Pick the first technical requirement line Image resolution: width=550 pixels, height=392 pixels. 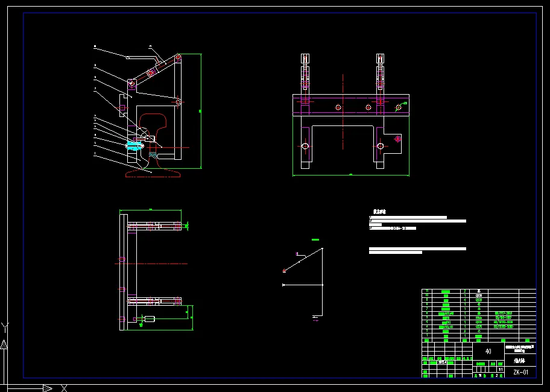click(408, 217)
